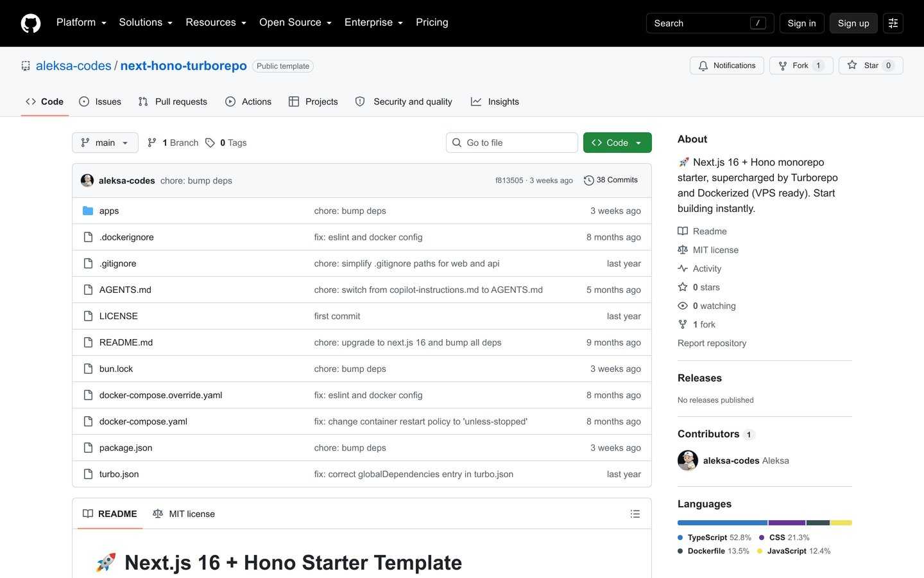This screenshot has width=924, height=578.
Task: Open the global navigation settings icon
Action: tap(893, 23)
